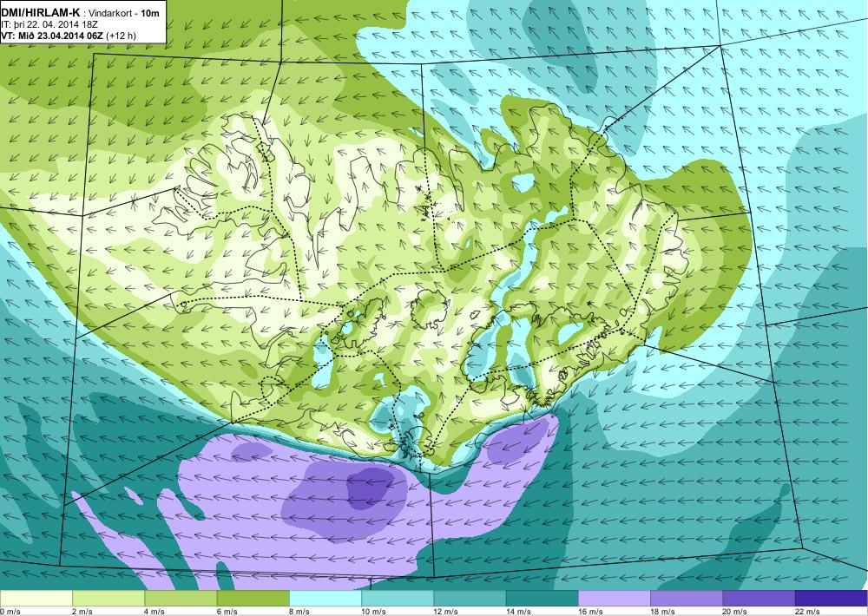Click the "16 m/s" legend label
This screenshot has width=868, height=616.
pyautogui.click(x=590, y=612)
